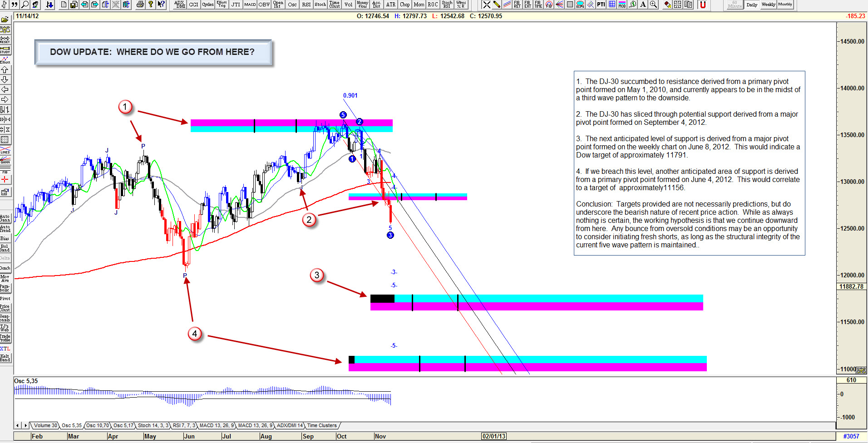This screenshot has height=443, width=868.
Task: Add Open Interest study
Action: point(278,5)
